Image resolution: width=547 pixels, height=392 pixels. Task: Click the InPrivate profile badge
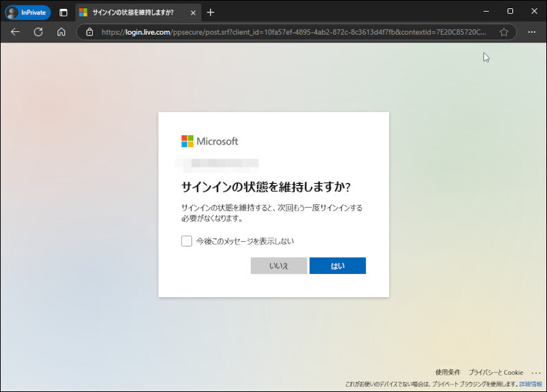click(27, 12)
